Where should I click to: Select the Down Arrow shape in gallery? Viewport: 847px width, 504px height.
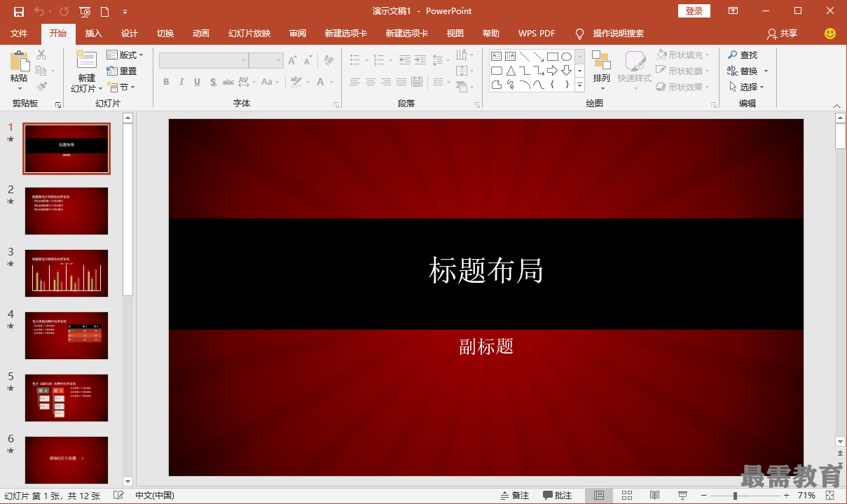click(566, 71)
